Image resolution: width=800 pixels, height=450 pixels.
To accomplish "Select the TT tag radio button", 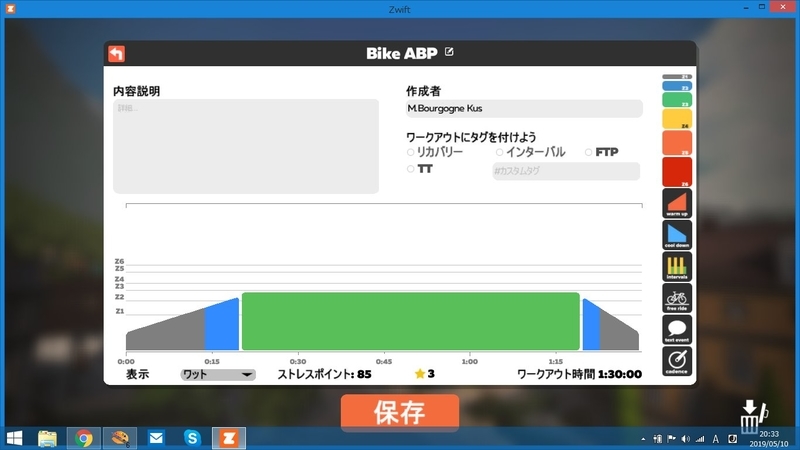I will 410,169.
